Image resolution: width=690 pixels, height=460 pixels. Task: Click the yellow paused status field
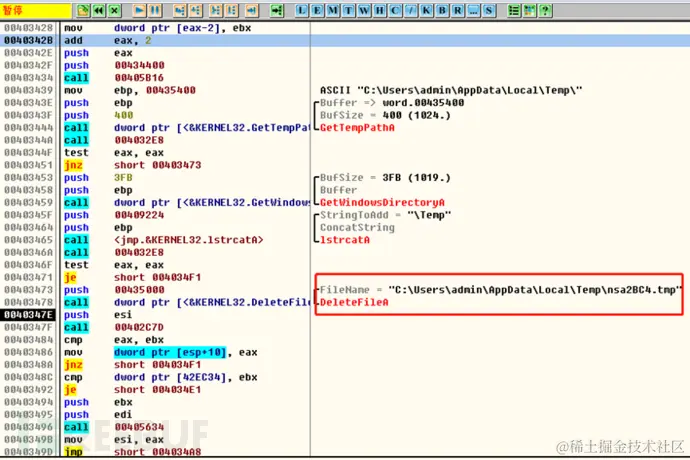pyautogui.click(x=36, y=10)
